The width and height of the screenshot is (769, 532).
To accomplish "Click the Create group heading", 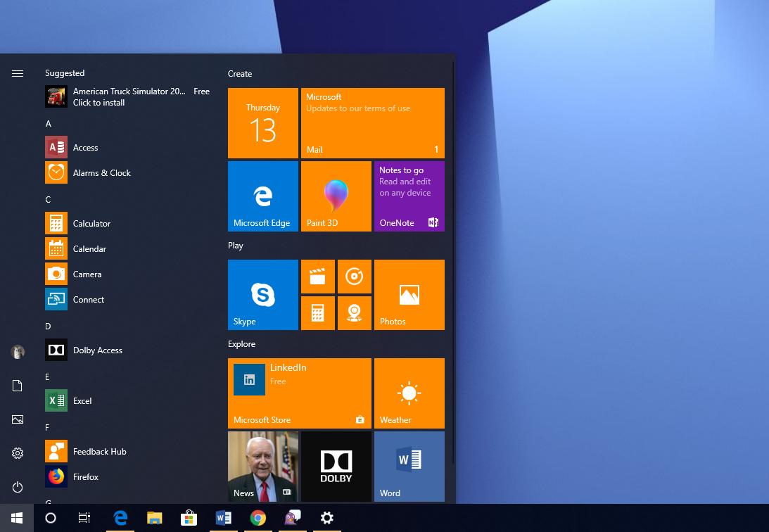I will point(240,74).
